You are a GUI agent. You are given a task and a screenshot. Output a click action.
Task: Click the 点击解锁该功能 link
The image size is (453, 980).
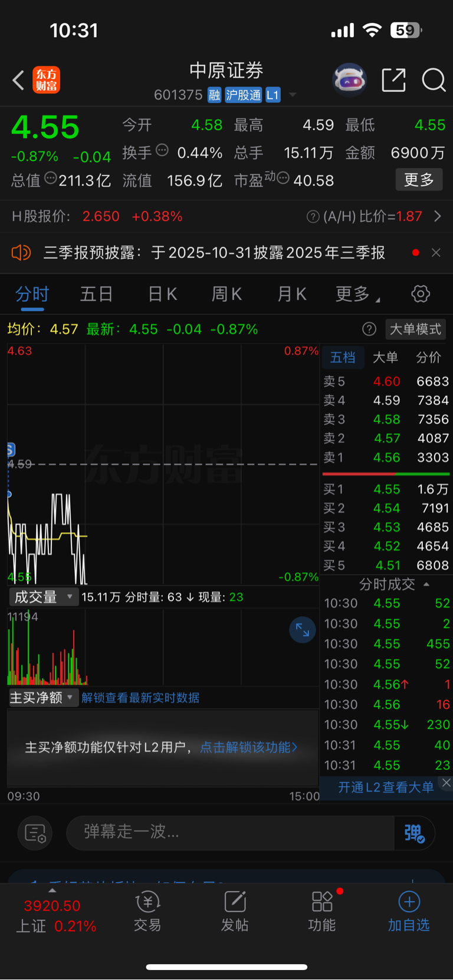click(249, 747)
